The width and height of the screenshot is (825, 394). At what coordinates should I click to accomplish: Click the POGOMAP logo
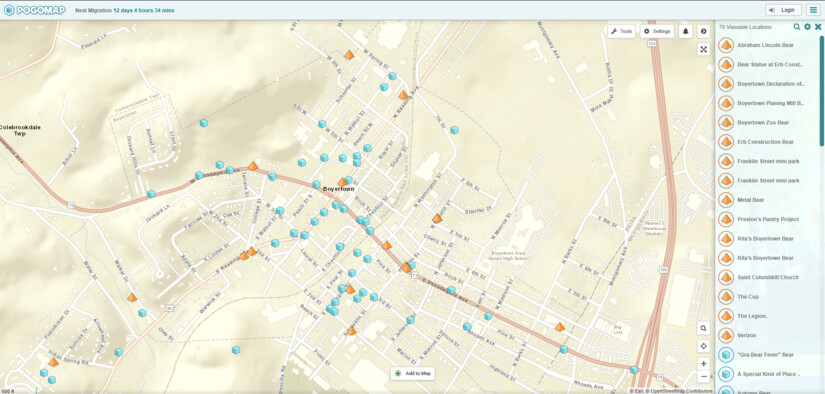(34, 10)
